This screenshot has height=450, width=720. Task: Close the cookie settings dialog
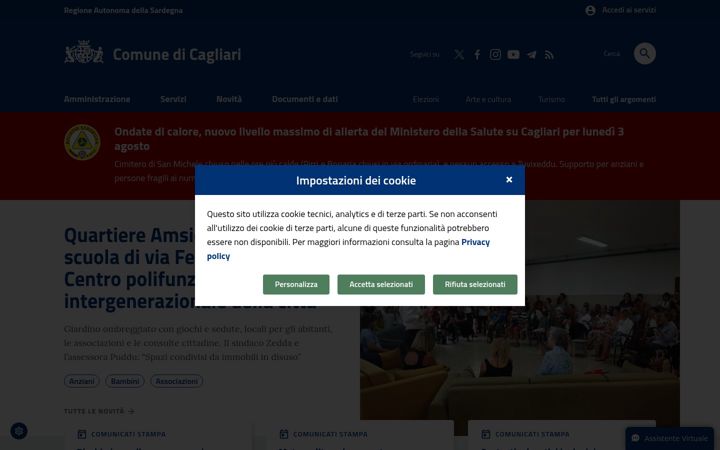(509, 180)
